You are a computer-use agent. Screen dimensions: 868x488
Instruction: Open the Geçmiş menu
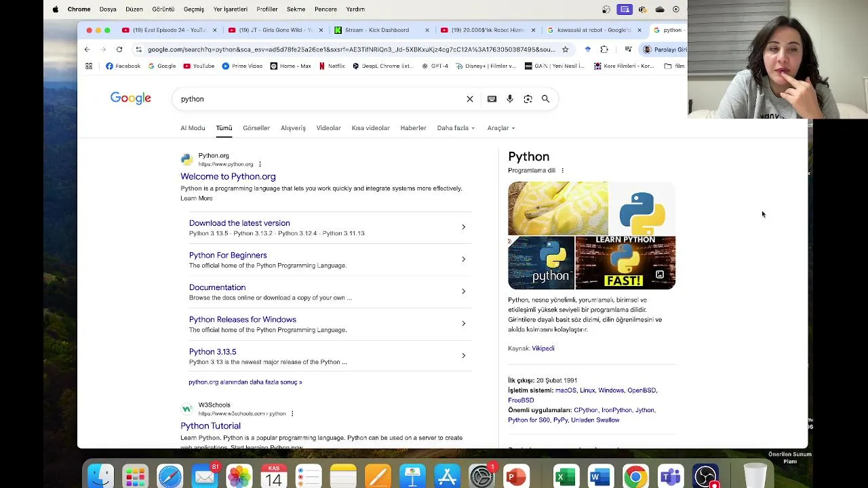pos(194,9)
